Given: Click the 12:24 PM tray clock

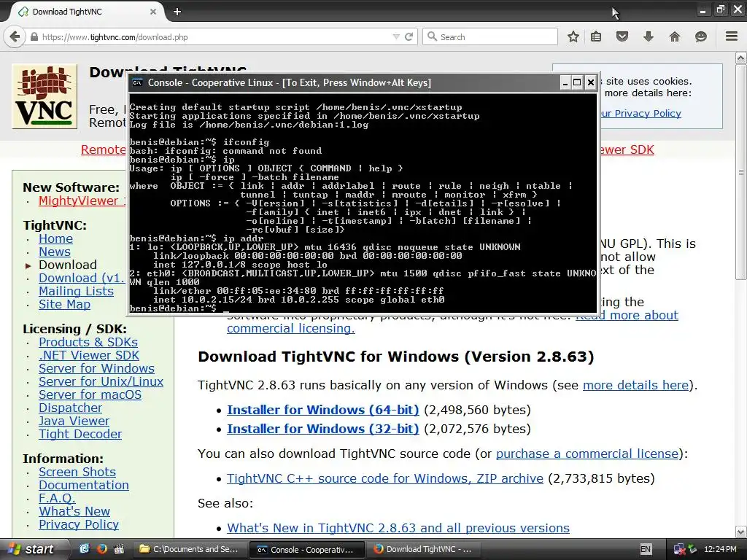Looking at the screenshot, I should click(720, 549).
